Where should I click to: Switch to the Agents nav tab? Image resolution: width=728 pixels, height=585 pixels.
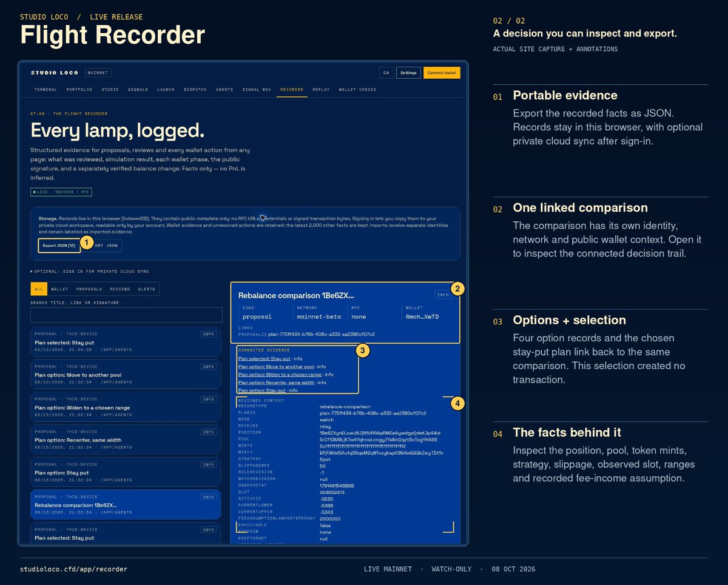pyautogui.click(x=224, y=90)
